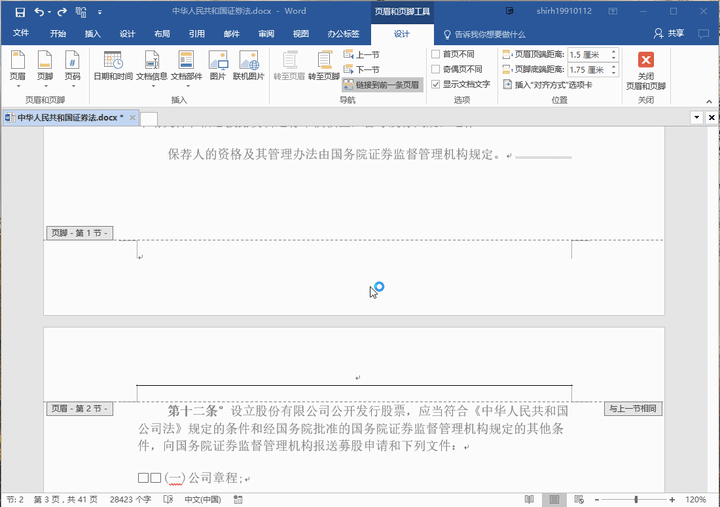Insert 联机图片 online picture
Image resolution: width=720 pixels, height=507 pixels.
coord(248,66)
